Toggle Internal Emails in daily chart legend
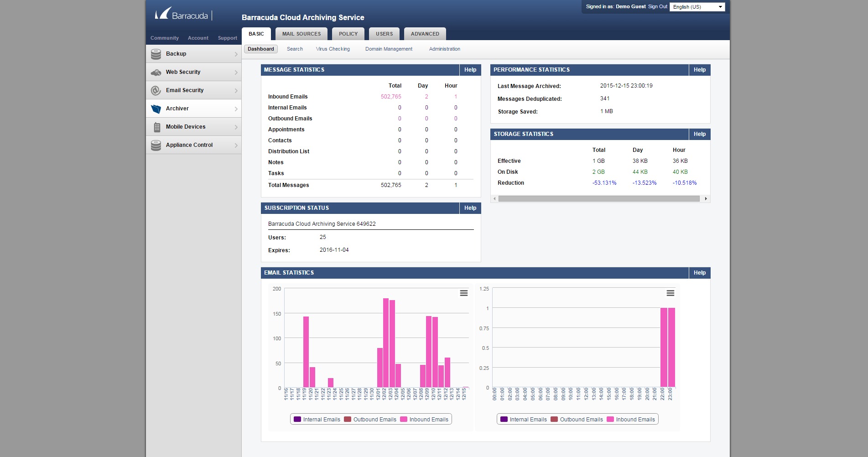This screenshot has width=868, height=457. pos(317,420)
